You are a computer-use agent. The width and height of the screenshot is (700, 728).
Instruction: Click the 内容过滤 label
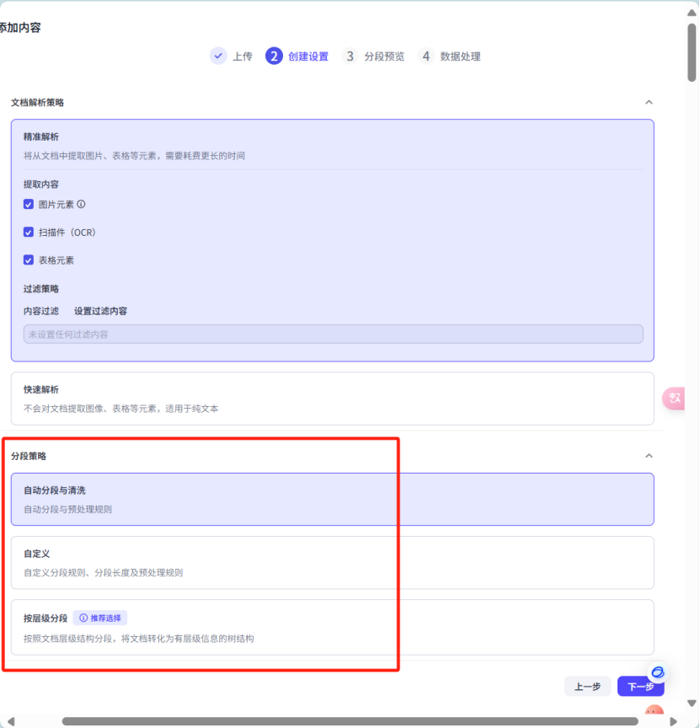click(x=41, y=311)
